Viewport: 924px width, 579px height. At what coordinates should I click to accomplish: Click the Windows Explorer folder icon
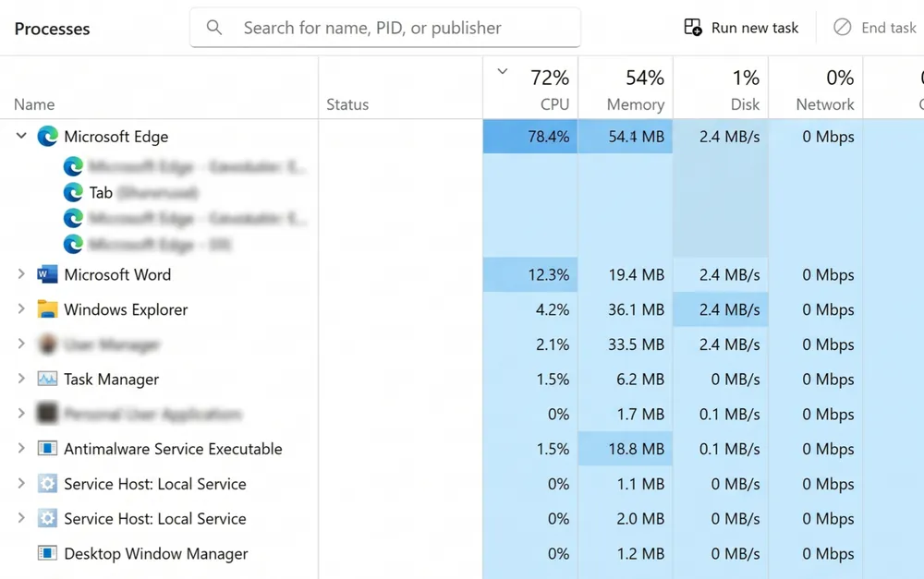pyautogui.click(x=47, y=309)
